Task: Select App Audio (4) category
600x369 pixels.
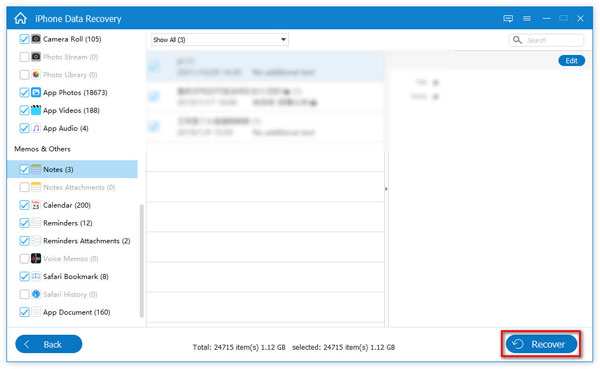Action: point(65,129)
